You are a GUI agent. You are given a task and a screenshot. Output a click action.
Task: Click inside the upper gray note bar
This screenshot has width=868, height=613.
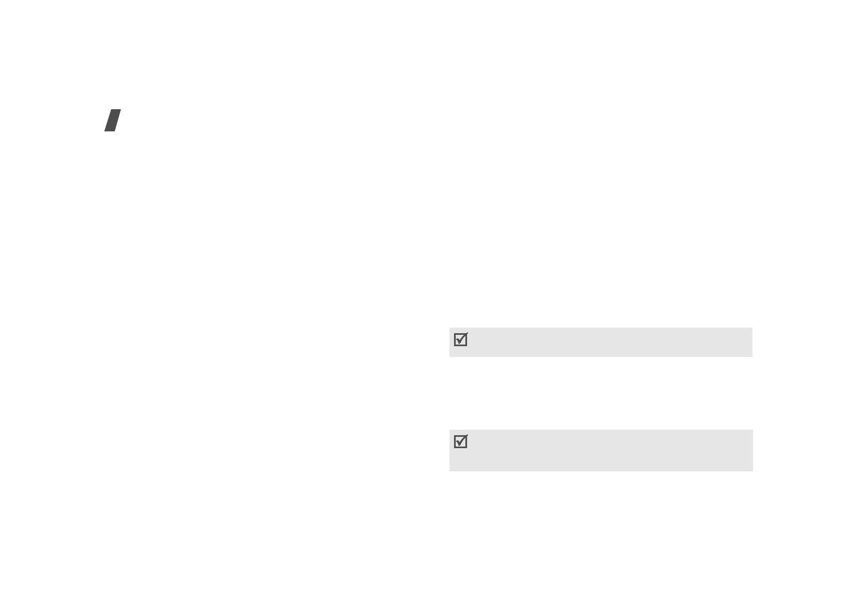click(601, 342)
